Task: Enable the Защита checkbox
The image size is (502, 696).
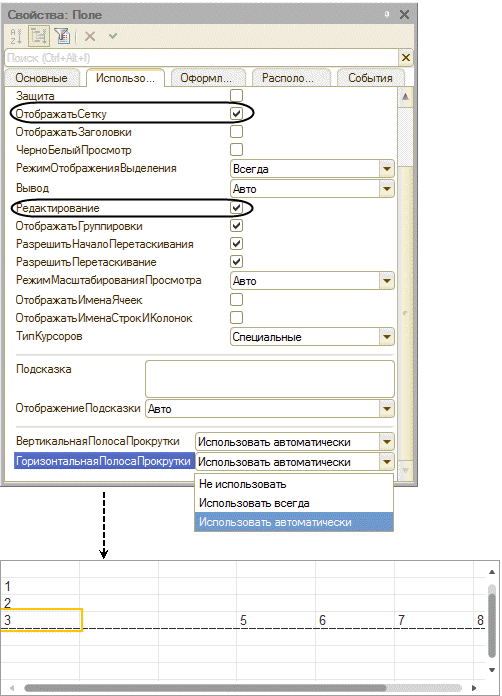Action: pyautogui.click(x=237, y=95)
